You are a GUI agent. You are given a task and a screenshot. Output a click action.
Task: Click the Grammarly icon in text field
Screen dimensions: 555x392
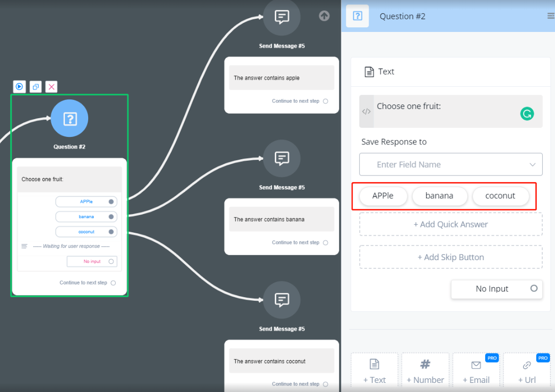(x=527, y=114)
